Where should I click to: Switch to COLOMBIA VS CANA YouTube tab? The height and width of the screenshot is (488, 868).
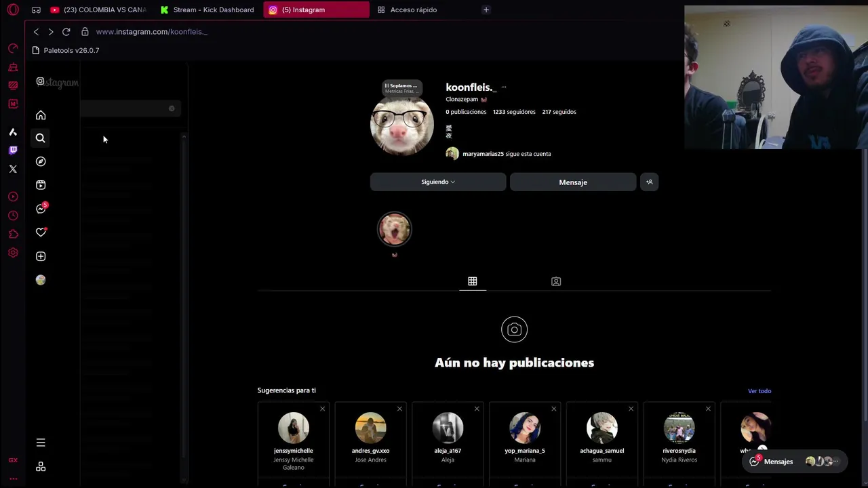pyautogui.click(x=98, y=9)
